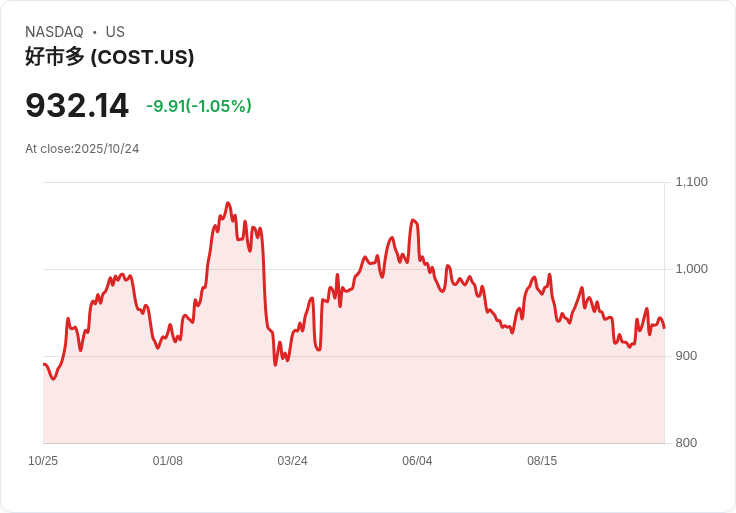
Task: Open the 好市多 (COST.US) stock title
Action: coord(109,57)
